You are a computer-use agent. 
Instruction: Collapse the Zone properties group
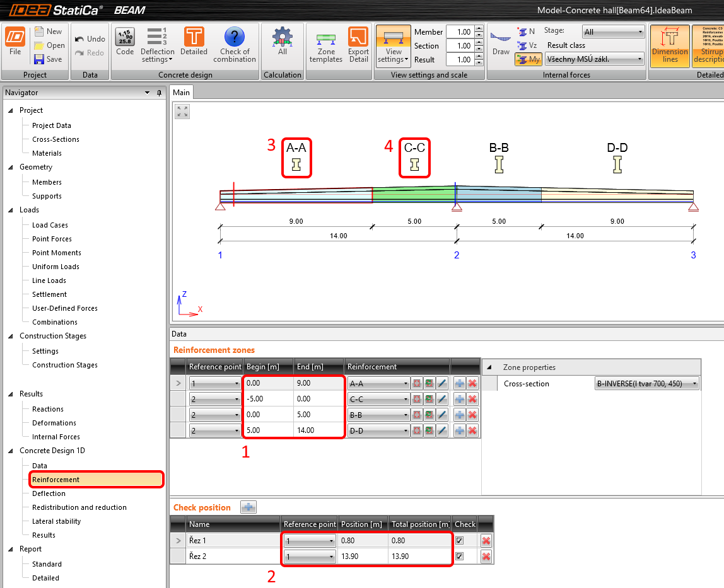(489, 367)
